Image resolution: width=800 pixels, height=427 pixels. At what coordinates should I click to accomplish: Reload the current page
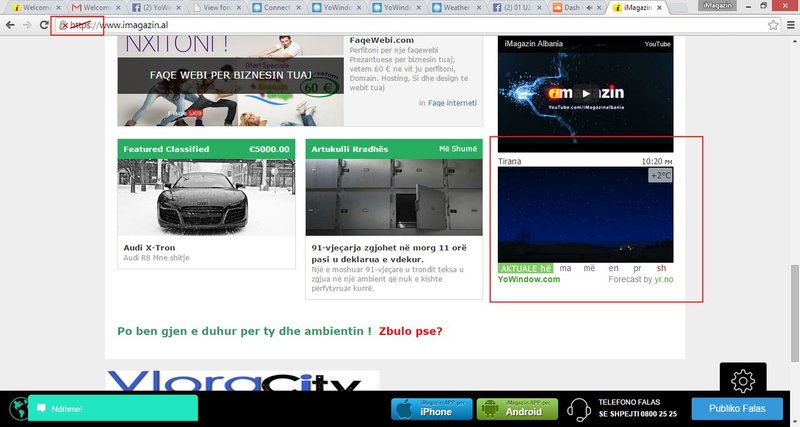[x=44, y=25]
